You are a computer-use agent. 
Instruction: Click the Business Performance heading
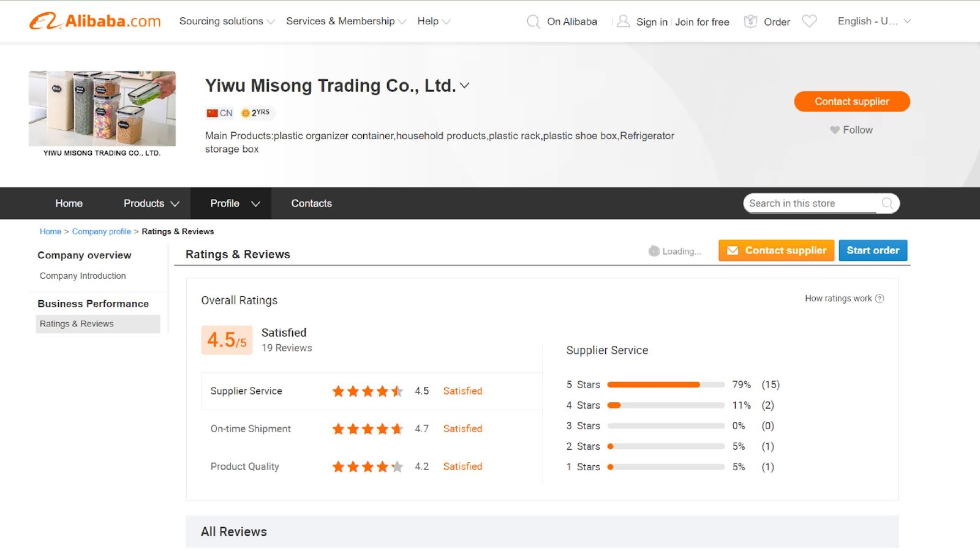click(93, 304)
